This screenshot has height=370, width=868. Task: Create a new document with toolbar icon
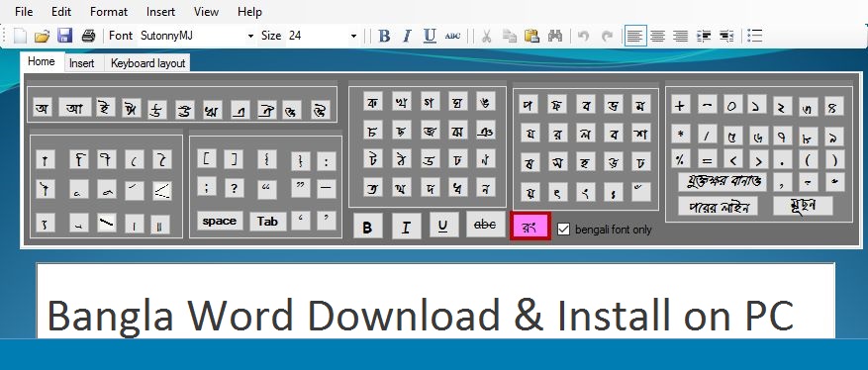[x=20, y=37]
